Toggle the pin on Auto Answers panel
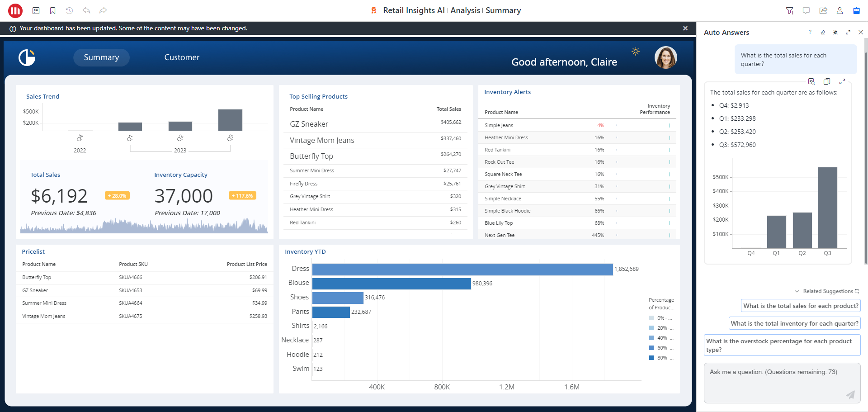 [x=835, y=33]
